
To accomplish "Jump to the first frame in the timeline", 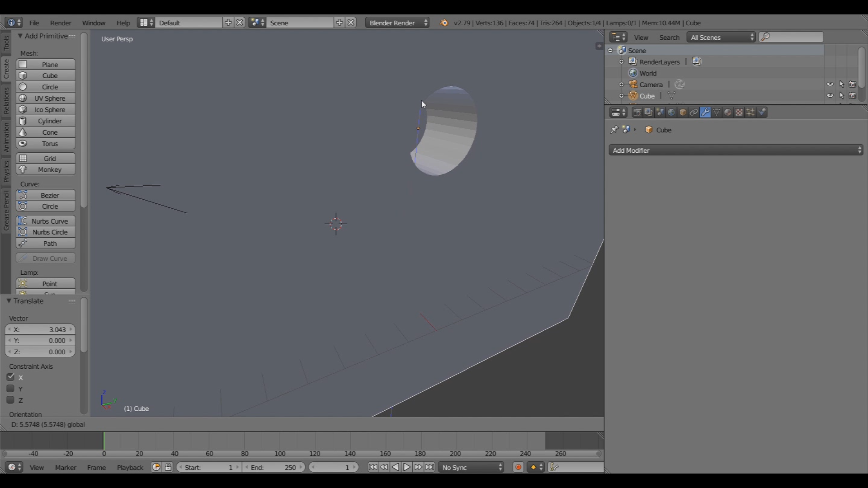I will coord(373,467).
